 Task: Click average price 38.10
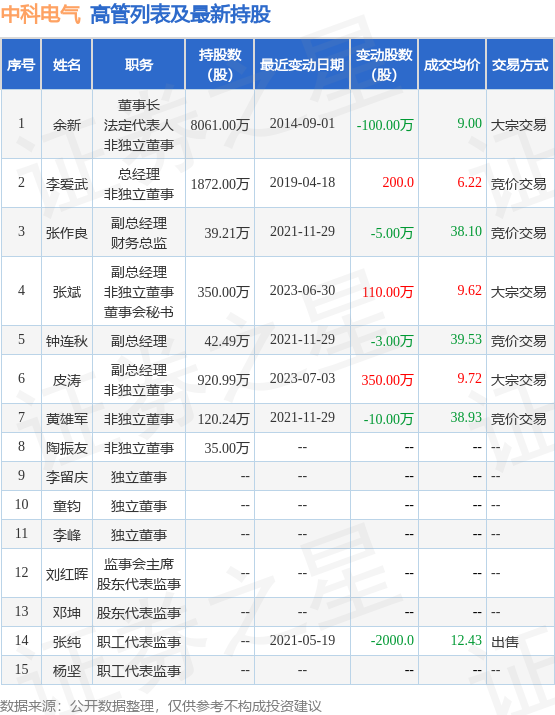(x=466, y=231)
